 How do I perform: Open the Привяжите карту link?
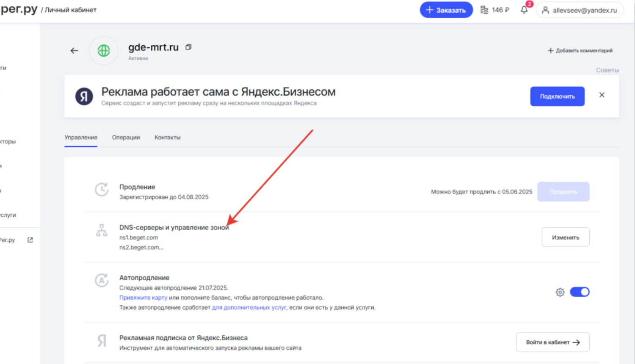pos(143,298)
